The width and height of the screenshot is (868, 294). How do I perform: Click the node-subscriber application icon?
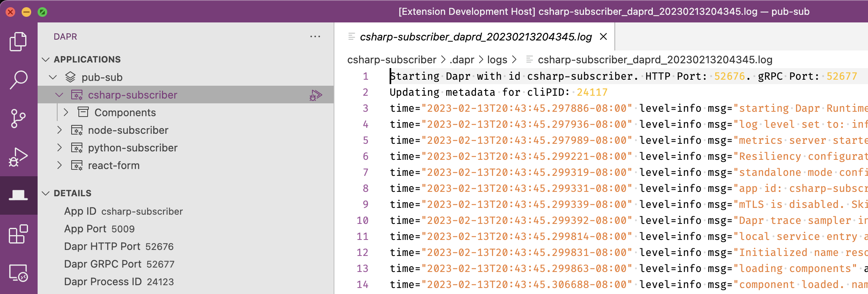coord(77,130)
